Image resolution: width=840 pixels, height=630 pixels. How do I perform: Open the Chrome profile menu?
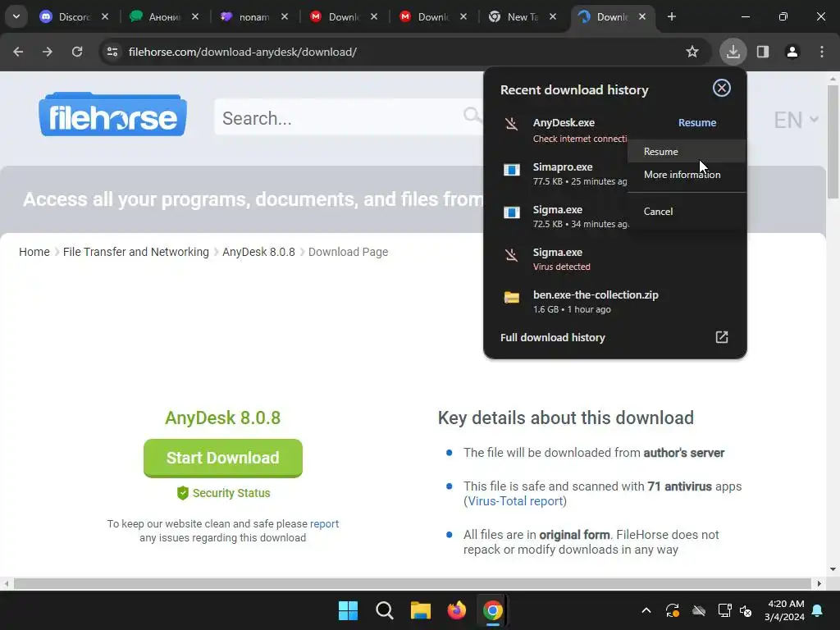point(792,52)
